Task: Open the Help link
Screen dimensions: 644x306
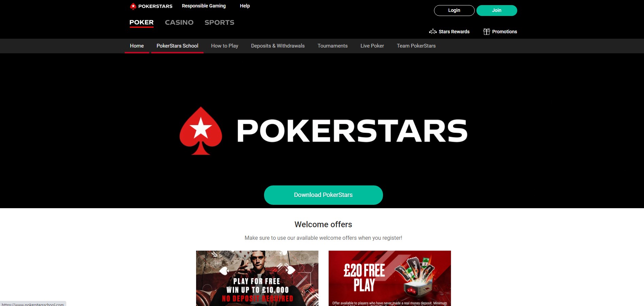Action: [x=245, y=6]
